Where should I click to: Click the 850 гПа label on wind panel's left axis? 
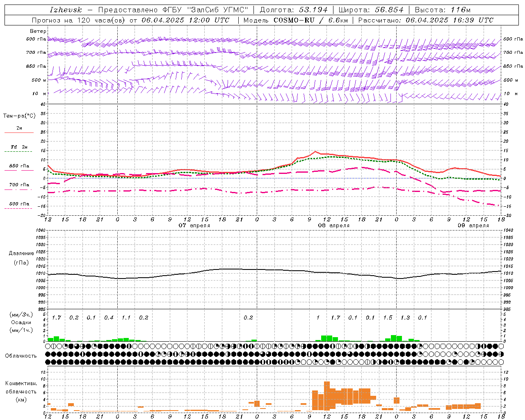pyautogui.click(x=36, y=66)
